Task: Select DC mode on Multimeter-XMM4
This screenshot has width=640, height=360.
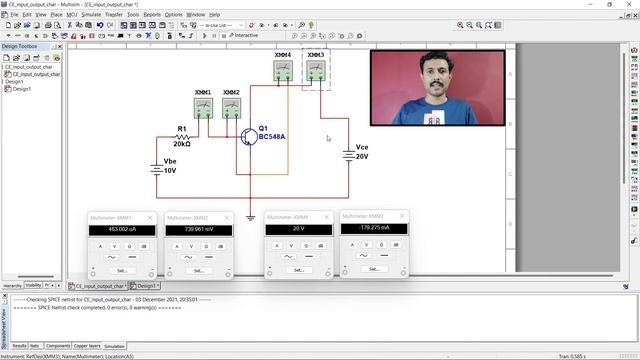Action: point(309,256)
